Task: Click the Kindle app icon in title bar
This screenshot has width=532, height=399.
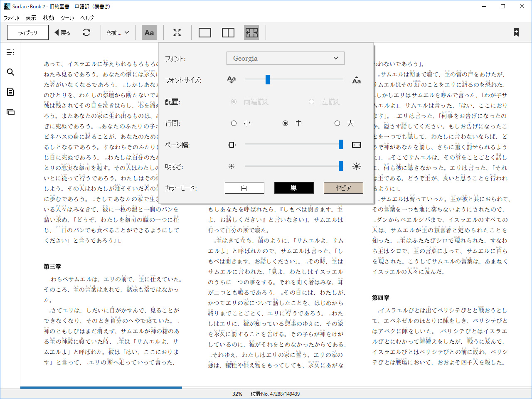Action: 7,6
